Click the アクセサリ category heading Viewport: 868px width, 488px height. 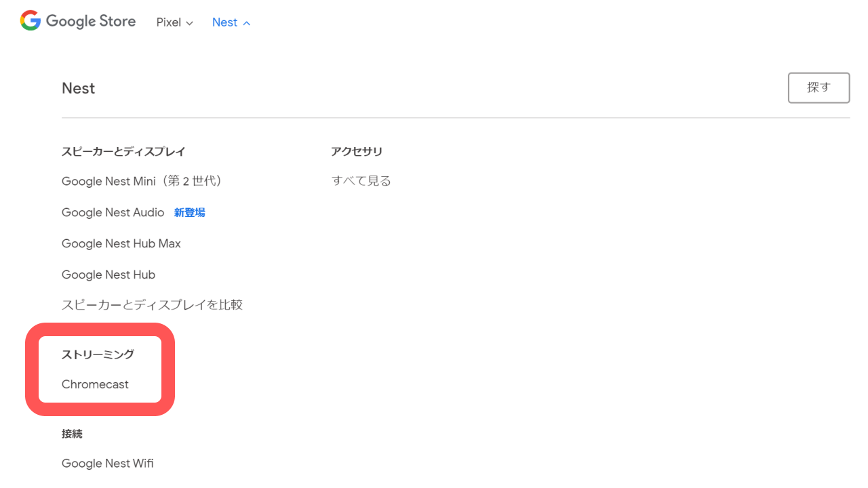(x=357, y=151)
